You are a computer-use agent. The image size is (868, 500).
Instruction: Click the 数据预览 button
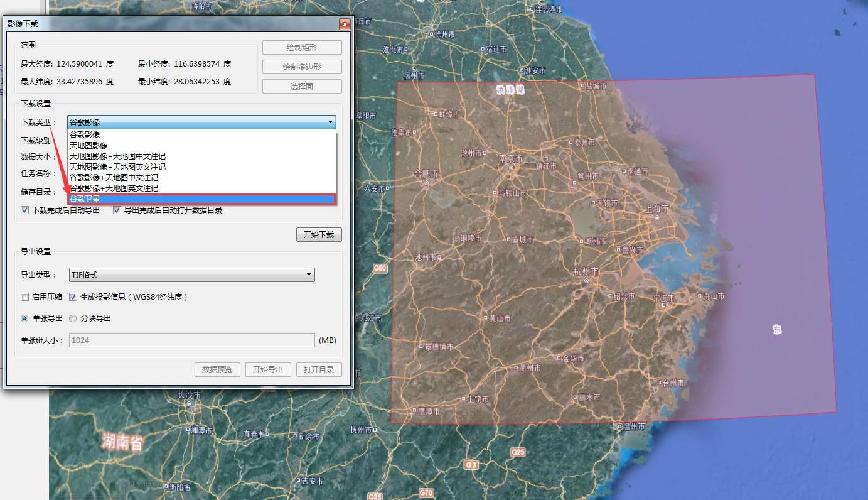(217, 369)
